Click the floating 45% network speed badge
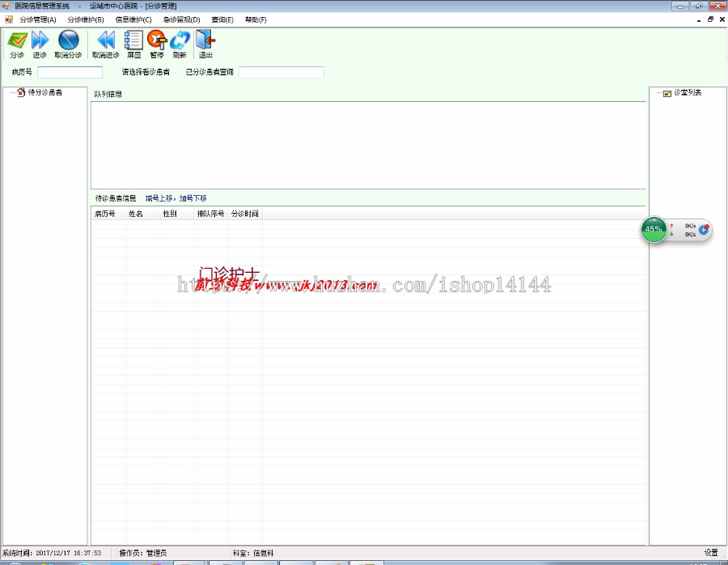This screenshot has width=728, height=565. point(652,230)
